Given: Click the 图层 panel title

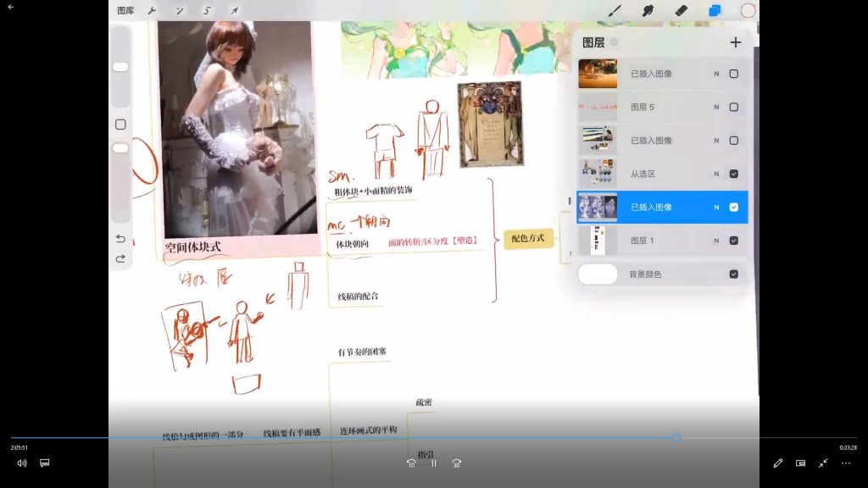Looking at the screenshot, I should click(593, 42).
